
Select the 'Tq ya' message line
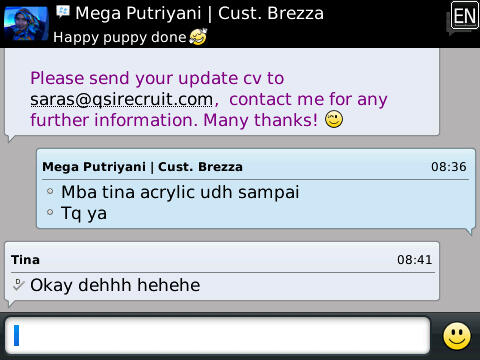click(x=84, y=213)
